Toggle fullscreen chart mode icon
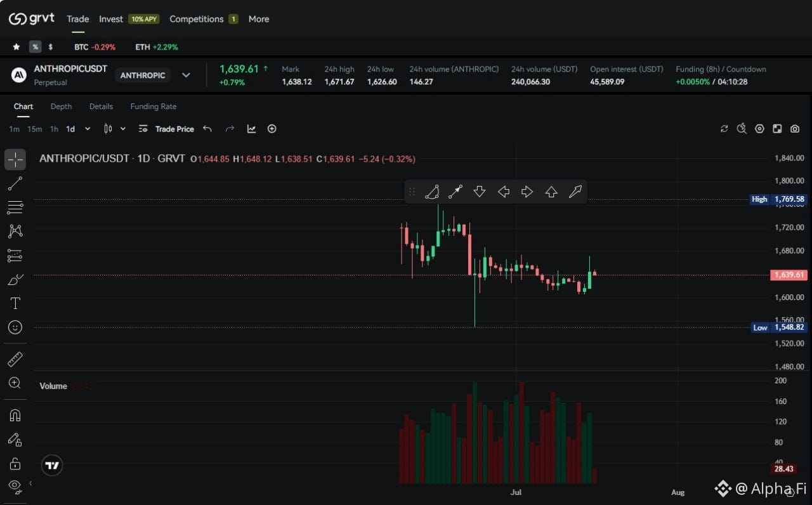Image resolution: width=812 pixels, height=505 pixels. point(777,129)
